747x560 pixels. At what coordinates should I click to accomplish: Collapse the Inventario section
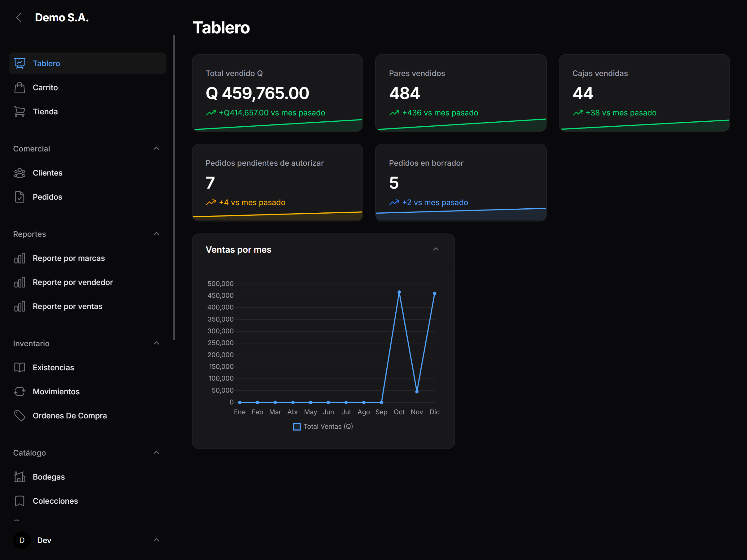coord(156,343)
